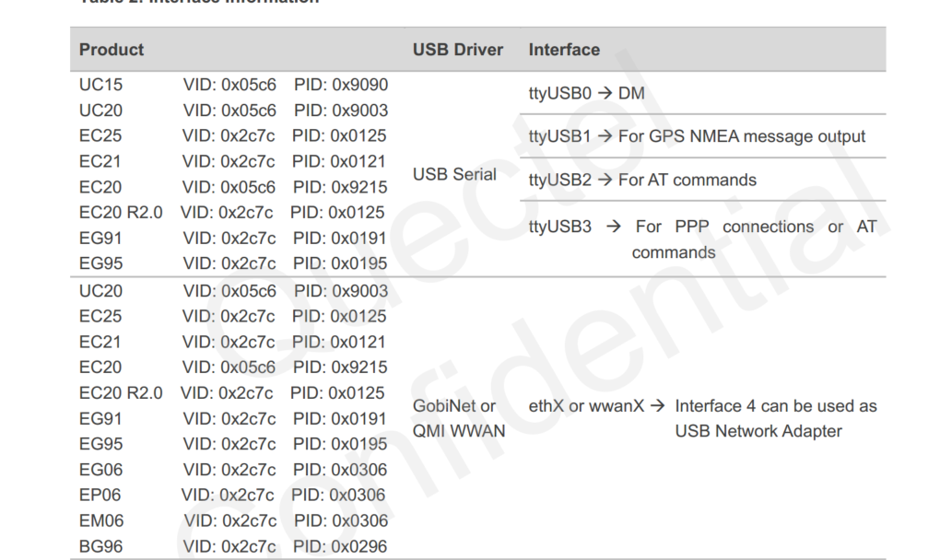928x560 pixels.
Task: Click the Product column header
Action: [112, 50]
